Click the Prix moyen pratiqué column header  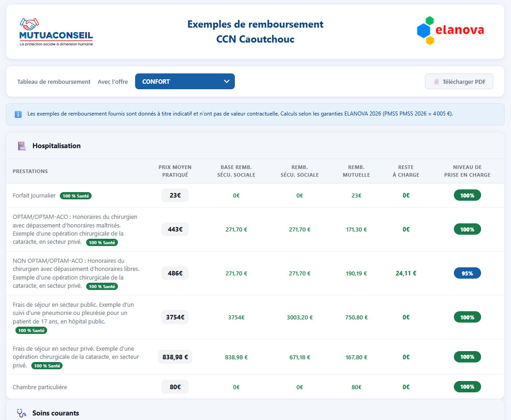[x=175, y=171]
